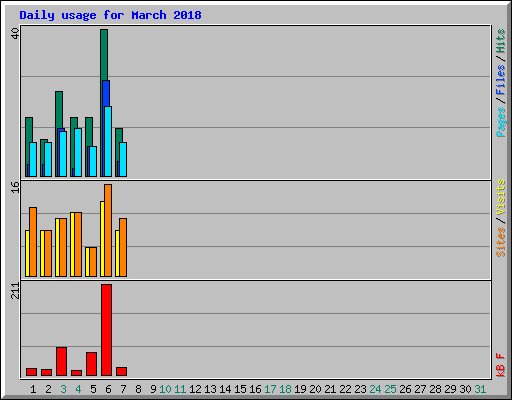The width and height of the screenshot is (512, 400).
Task: Click the red KB bar for day 7
Action: [x=121, y=371]
